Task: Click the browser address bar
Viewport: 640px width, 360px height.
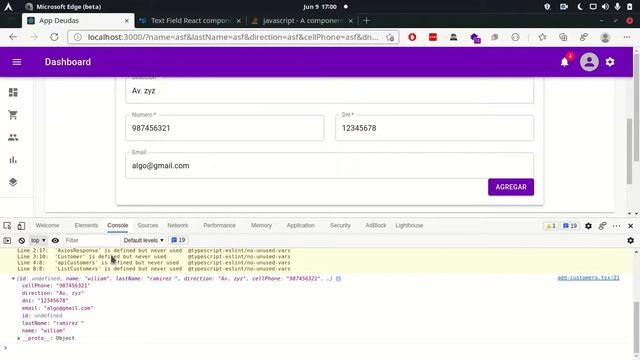Action: tap(233, 37)
